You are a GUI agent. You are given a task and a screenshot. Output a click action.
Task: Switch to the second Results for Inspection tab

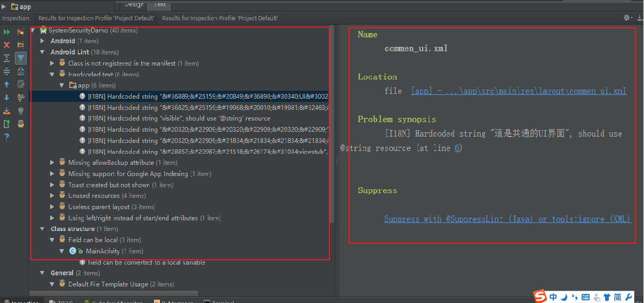(x=220, y=18)
